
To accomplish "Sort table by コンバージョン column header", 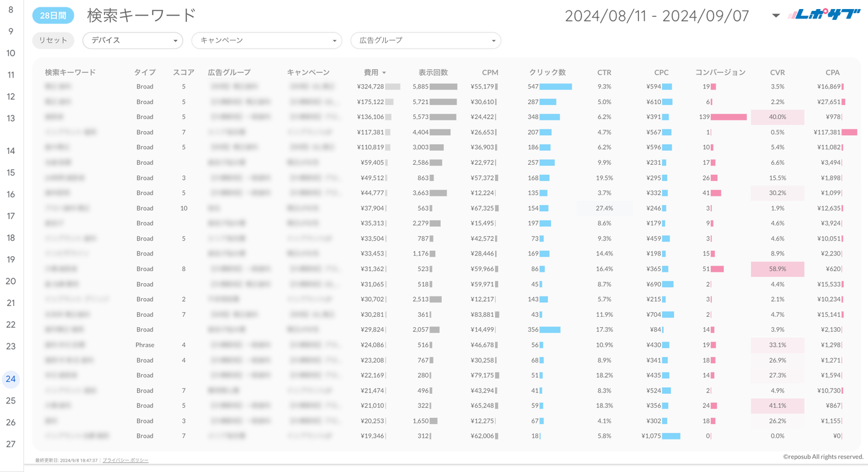I will point(720,72).
